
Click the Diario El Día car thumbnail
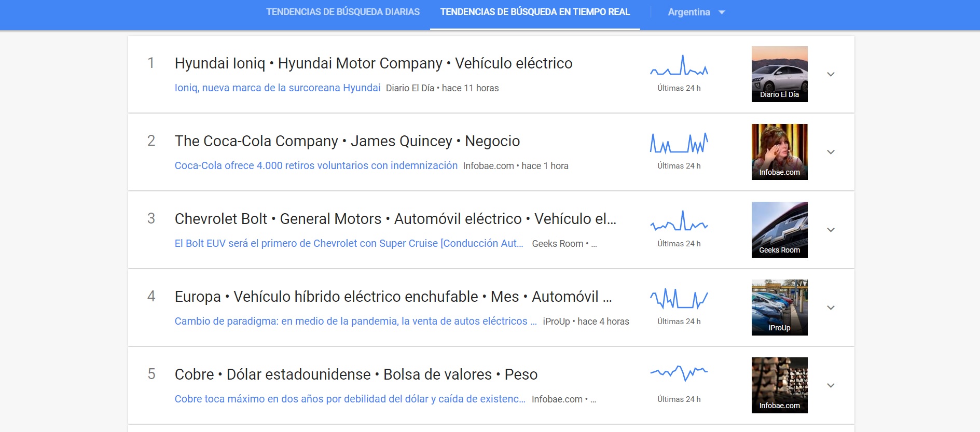(779, 74)
